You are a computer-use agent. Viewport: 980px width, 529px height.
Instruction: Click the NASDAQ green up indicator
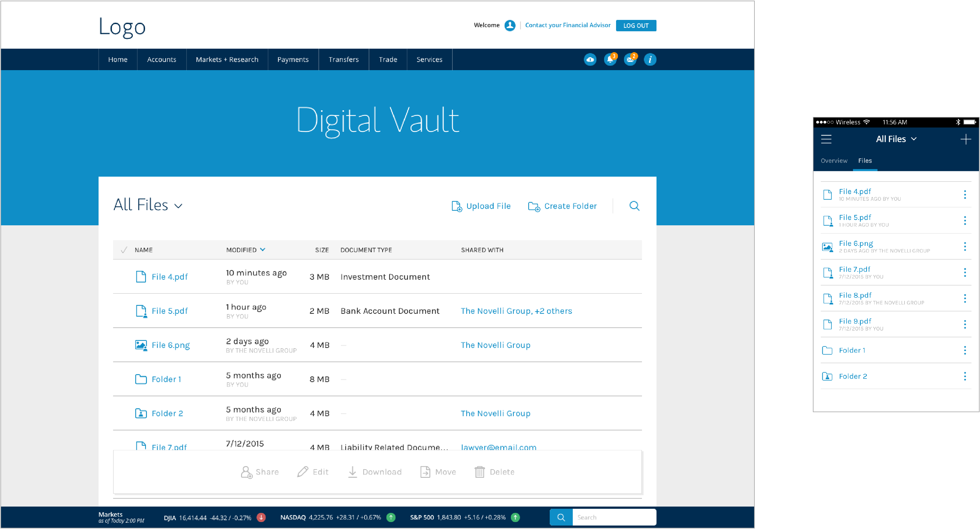coord(391,518)
